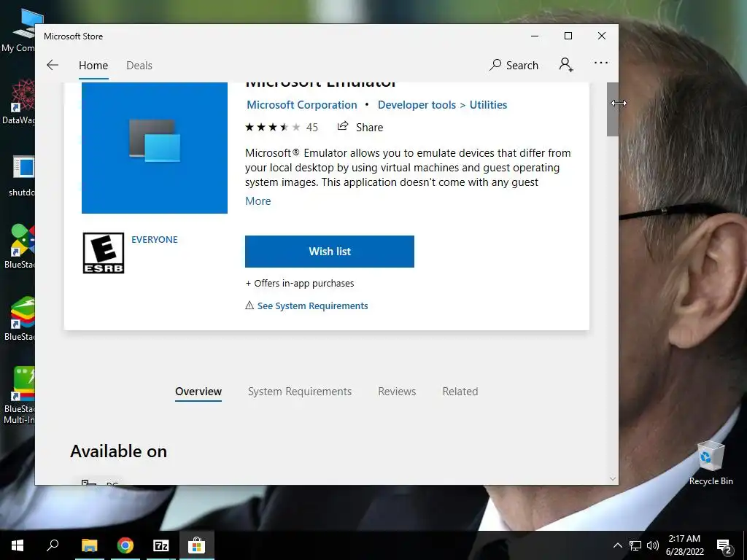Click the share arrow icon

343,126
